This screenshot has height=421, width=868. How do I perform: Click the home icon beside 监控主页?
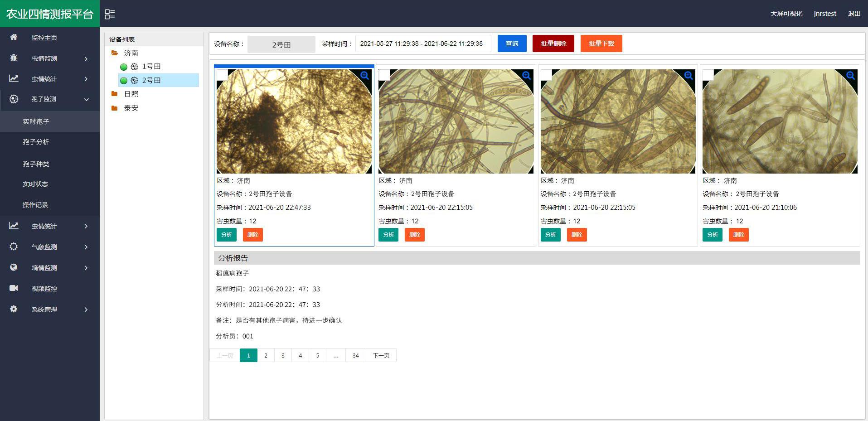pyautogui.click(x=14, y=37)
